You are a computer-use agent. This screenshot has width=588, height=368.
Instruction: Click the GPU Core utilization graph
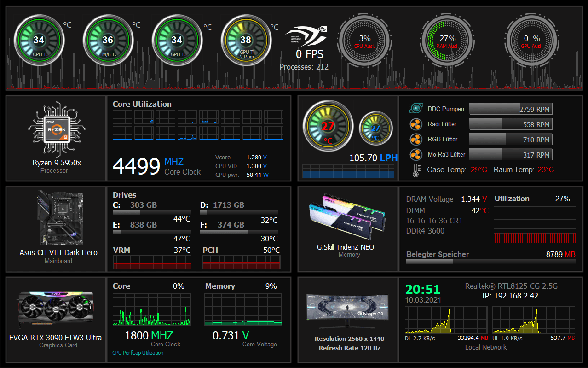152,310
